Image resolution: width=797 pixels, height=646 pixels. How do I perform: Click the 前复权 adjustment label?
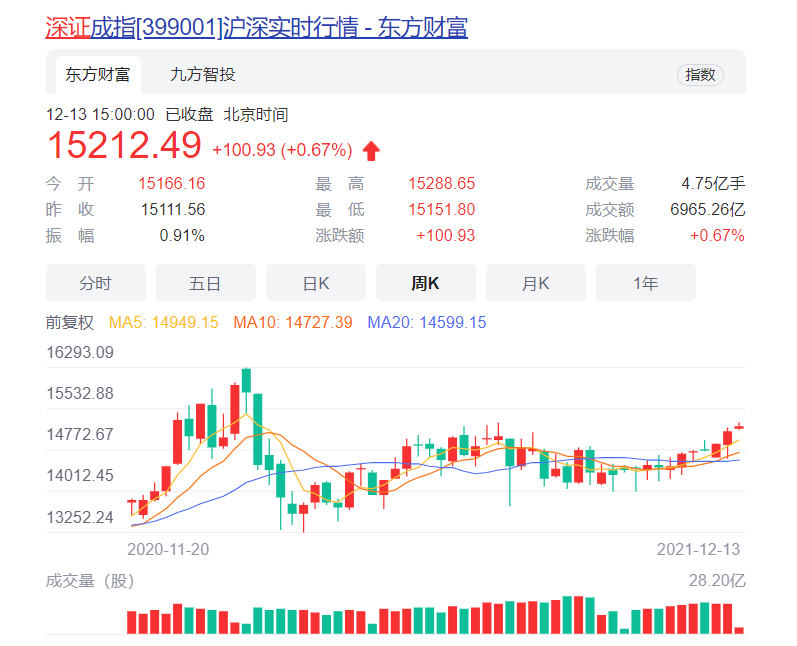coord(70,322)
